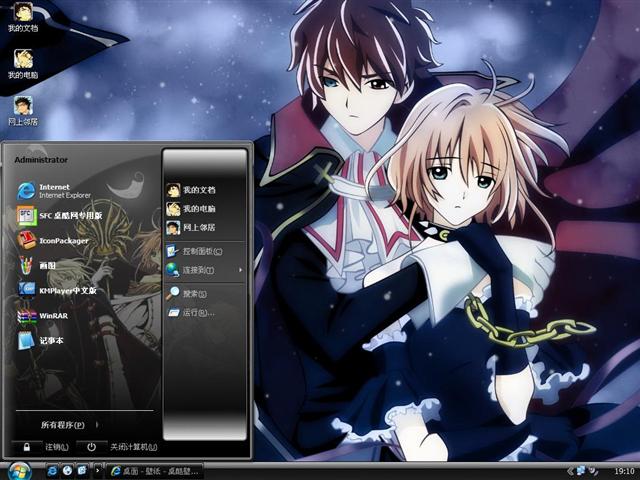Launch IconPackager from Start menu

[53, 240]
